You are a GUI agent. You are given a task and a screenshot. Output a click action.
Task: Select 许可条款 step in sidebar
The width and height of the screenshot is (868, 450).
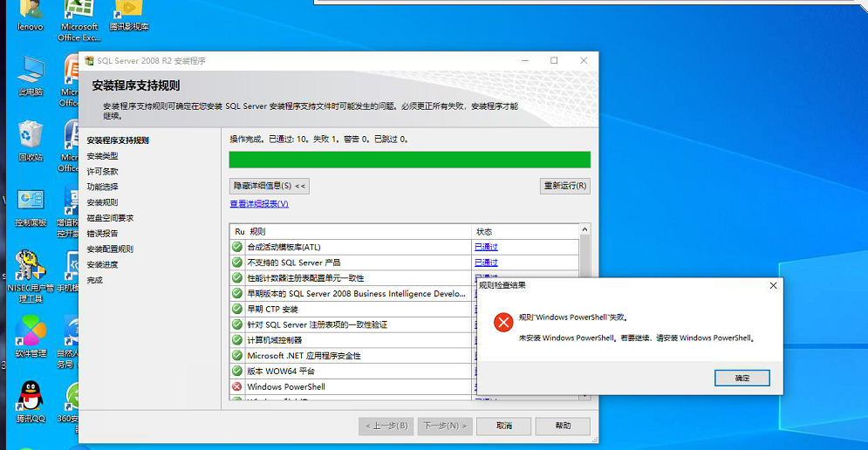[102, 172]
